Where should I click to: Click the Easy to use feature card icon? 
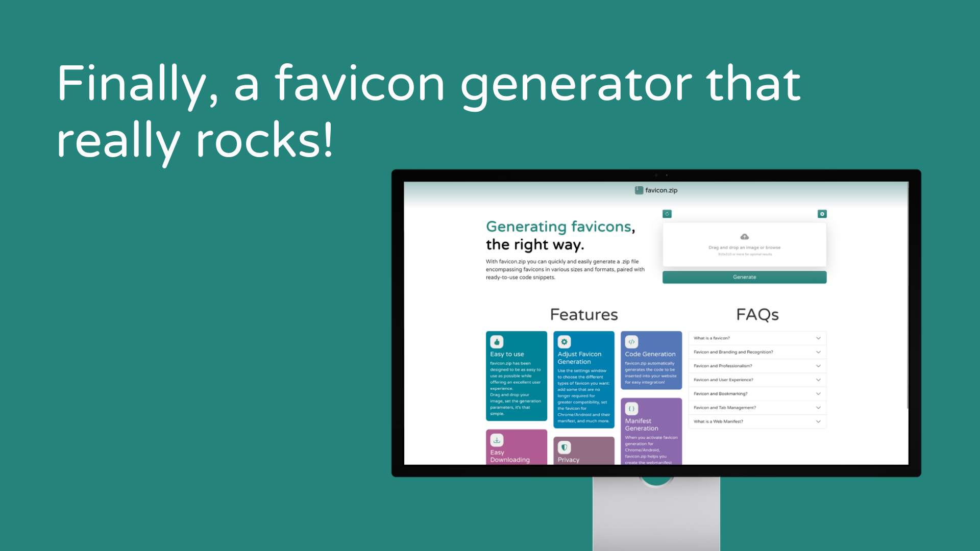tap(497, 342)
